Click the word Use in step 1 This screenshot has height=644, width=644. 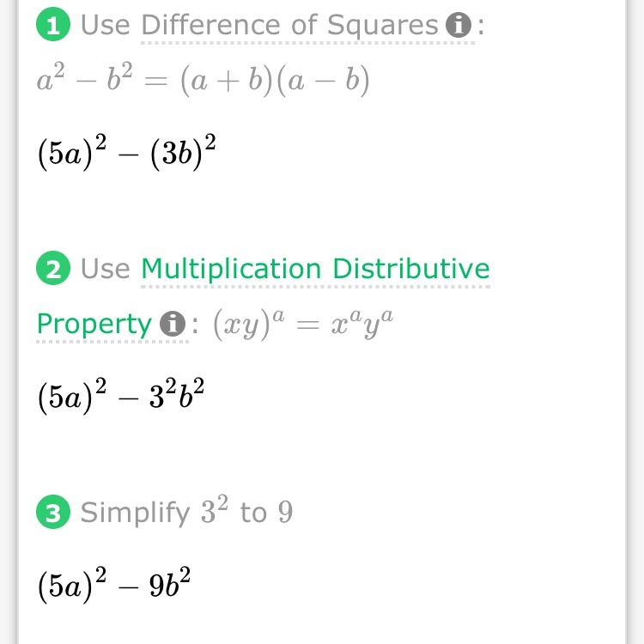pyautogui.click(x=106, y=26)
